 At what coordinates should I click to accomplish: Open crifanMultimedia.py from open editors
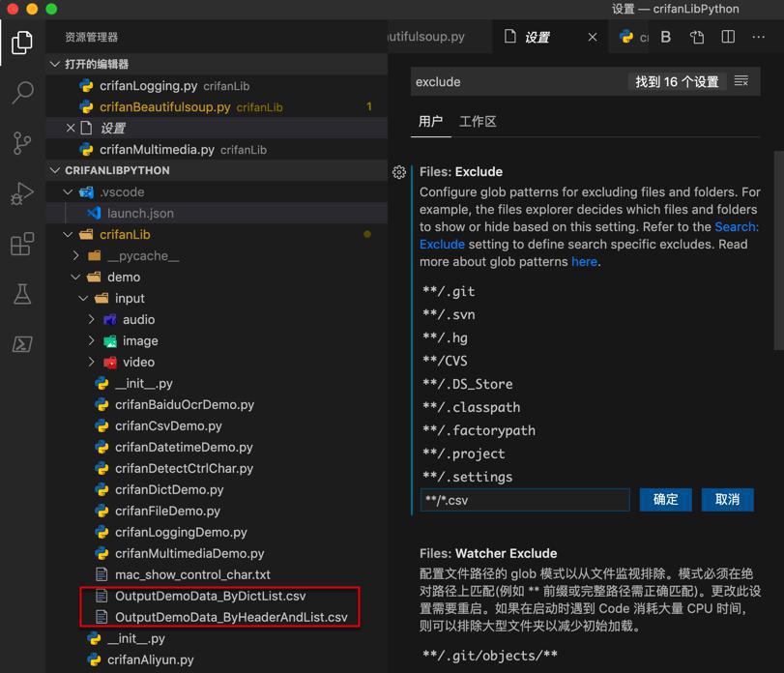217,150
